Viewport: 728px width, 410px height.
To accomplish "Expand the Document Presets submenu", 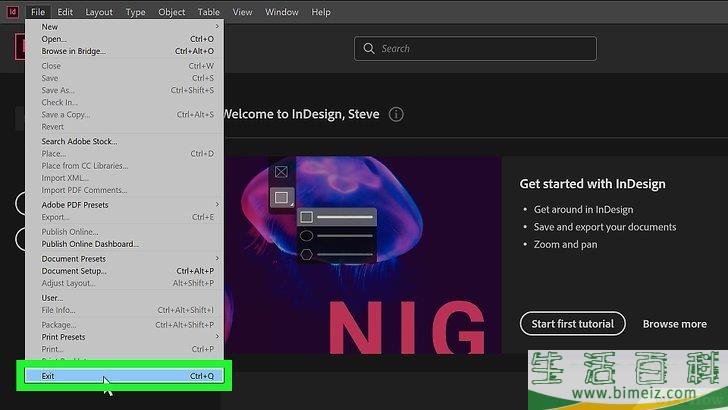I will 124,259.
